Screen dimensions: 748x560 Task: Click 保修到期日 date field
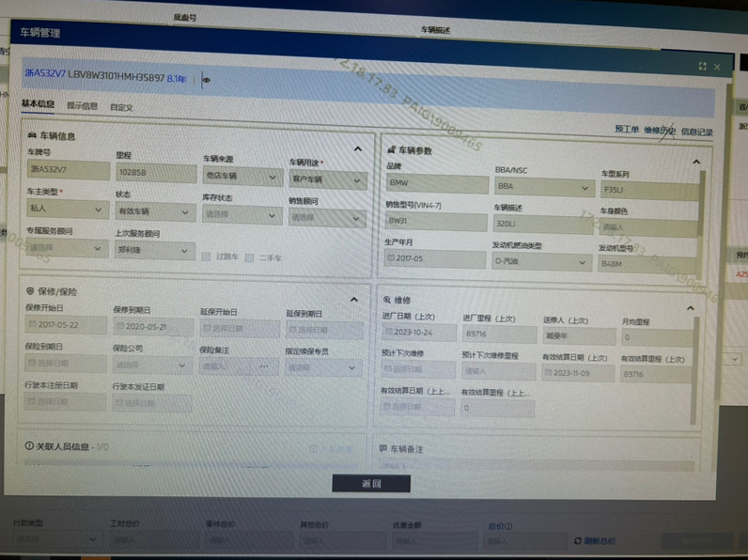153,327
